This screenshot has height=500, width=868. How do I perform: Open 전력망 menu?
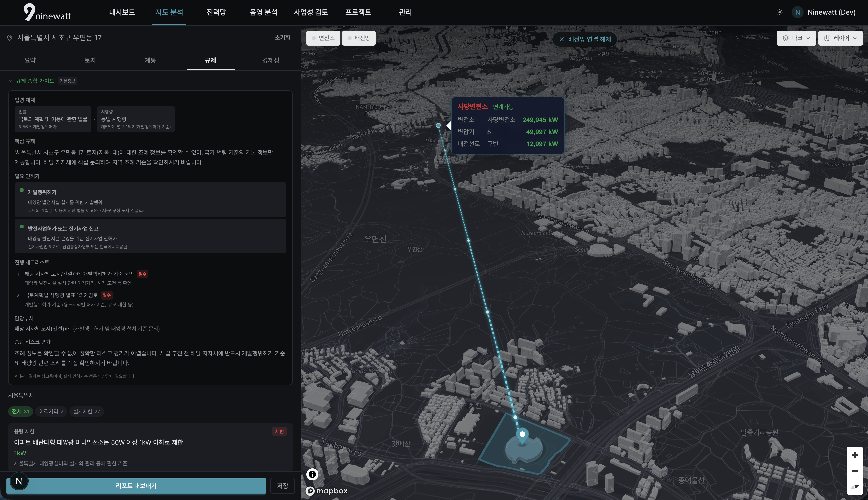tap(216, 12)
